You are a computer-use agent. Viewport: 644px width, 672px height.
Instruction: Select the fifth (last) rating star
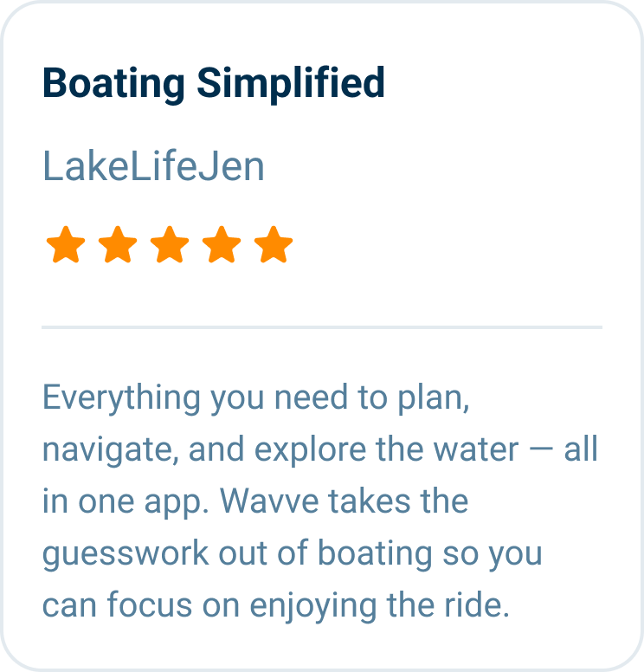tap(274, 245)
